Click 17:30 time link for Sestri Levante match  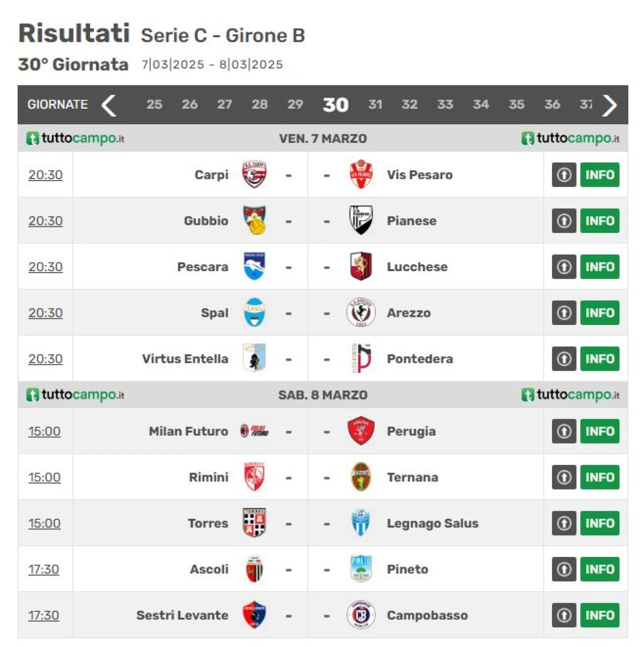pos(44,615)
